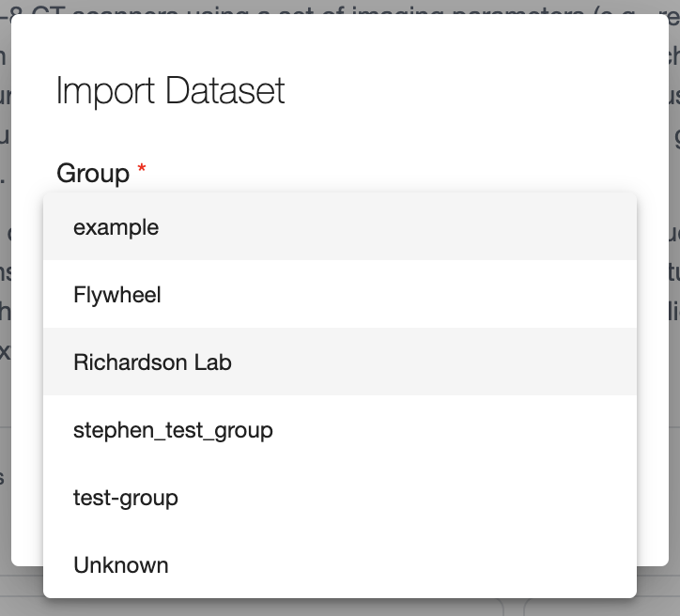Click the "Import Dataset" dialog heading
Image resolution: width=680 pixels, height=616 pixels.
pyautogui.click(x=170, y=90)
